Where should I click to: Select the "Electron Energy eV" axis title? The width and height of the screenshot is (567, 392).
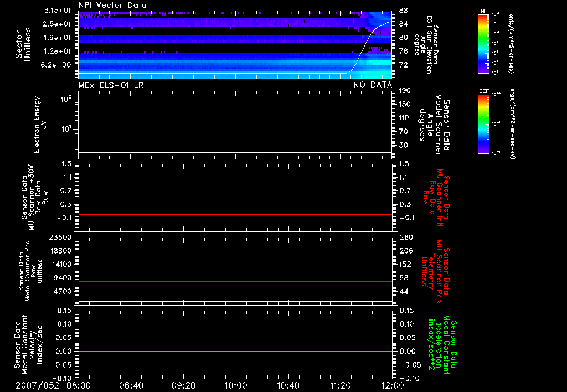point(40,125)
